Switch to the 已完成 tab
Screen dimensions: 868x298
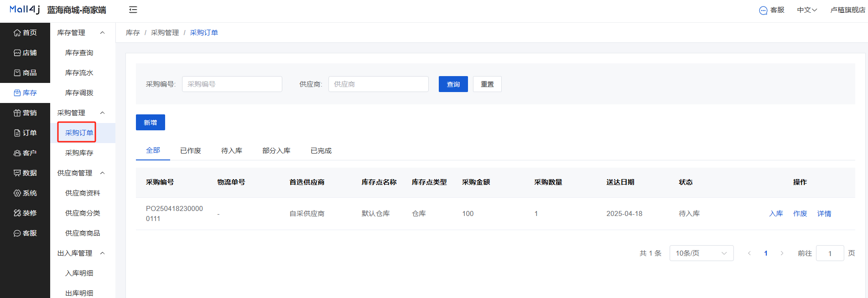tap(321, 151)
